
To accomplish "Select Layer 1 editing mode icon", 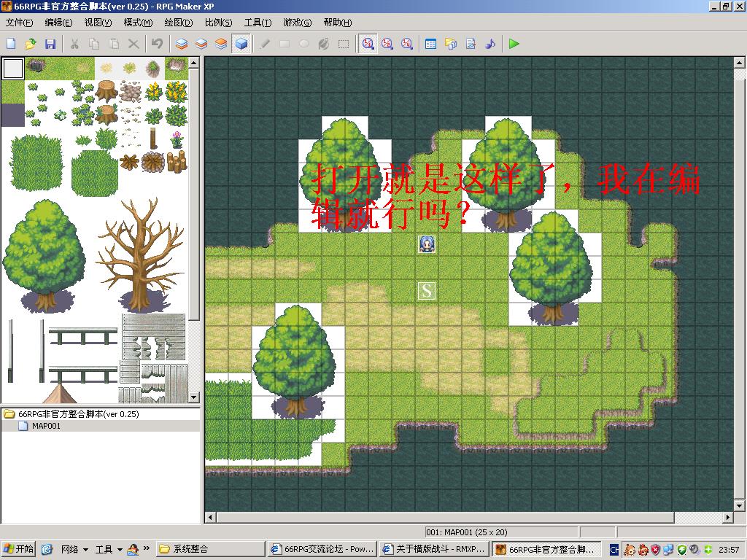I will click(182, 44).
